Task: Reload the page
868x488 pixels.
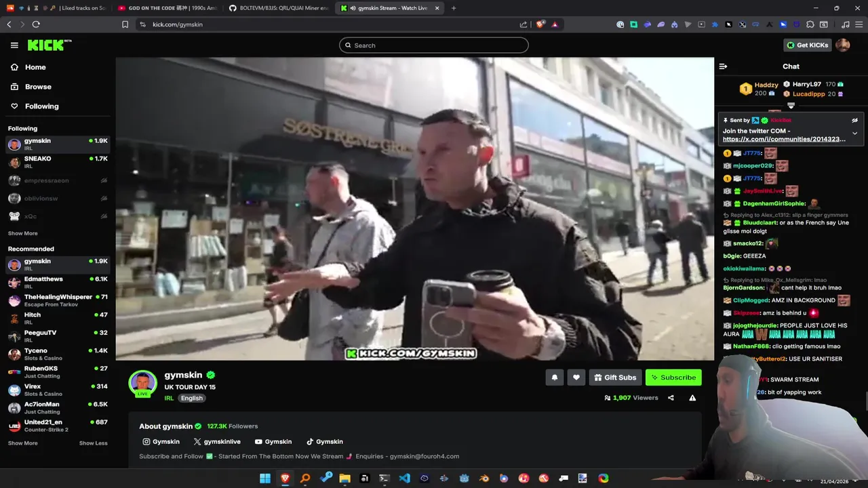Action: (x=36, y=24)
